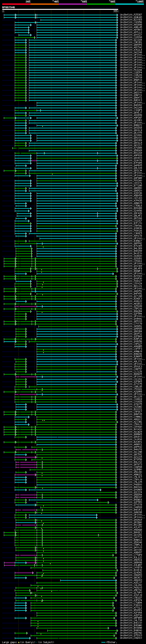The height and width of the screenshot is (644, 146).
Task: Click the purple ~60% identity legend bar
Action: coord(73,4)
